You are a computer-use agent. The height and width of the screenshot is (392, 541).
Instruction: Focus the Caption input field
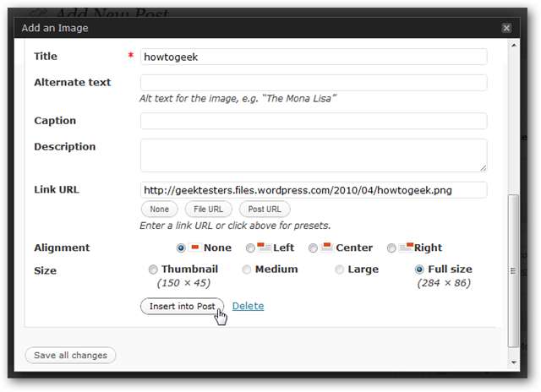[314, 121]
